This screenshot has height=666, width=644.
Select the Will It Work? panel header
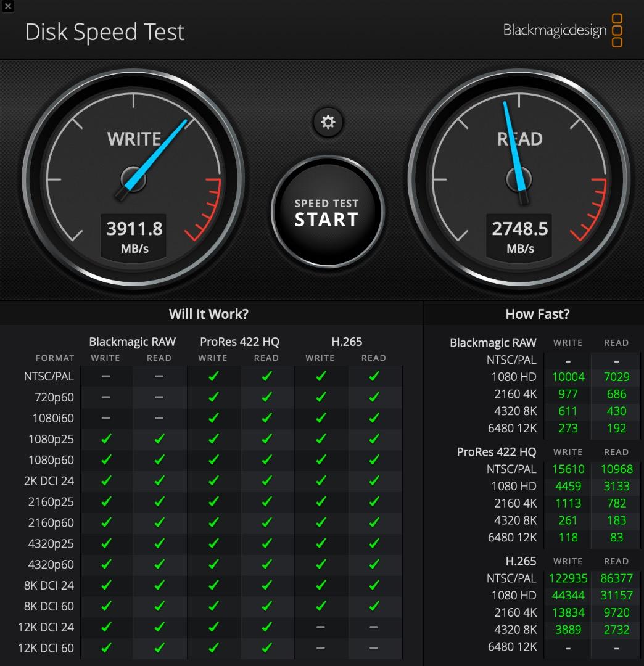coord(208,314)
